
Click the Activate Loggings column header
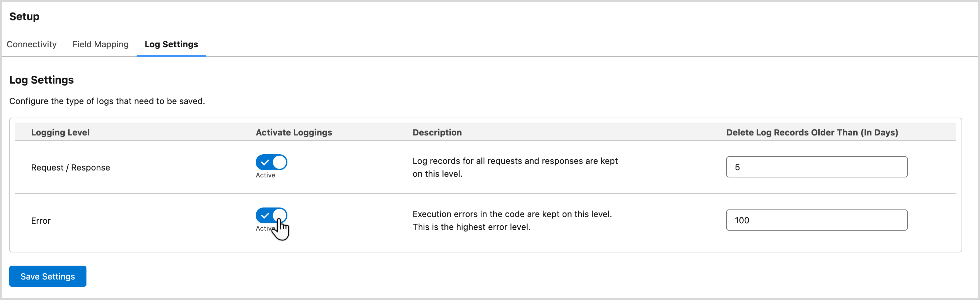[293, 132]
